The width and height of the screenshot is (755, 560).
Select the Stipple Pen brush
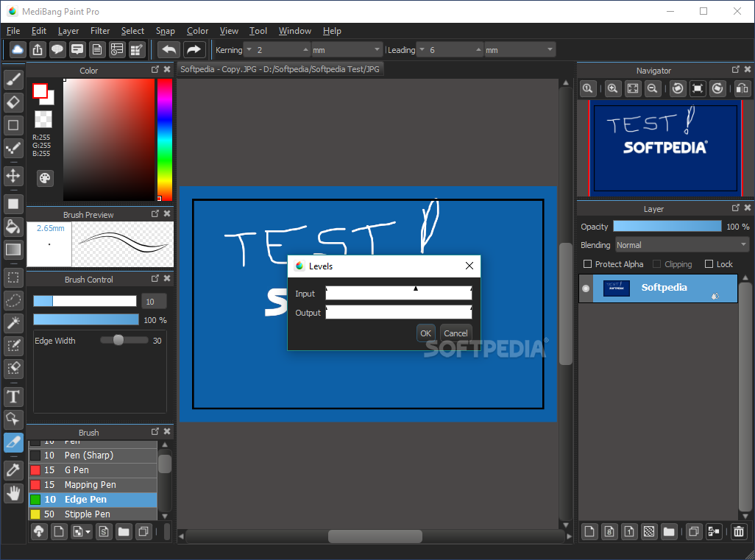93,514
